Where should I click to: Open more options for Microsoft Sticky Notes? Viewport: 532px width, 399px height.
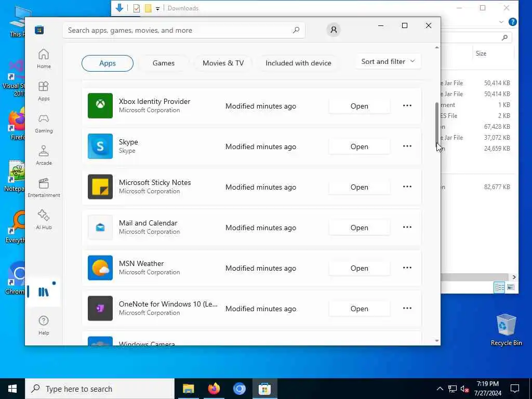click(x=407, y=187)
